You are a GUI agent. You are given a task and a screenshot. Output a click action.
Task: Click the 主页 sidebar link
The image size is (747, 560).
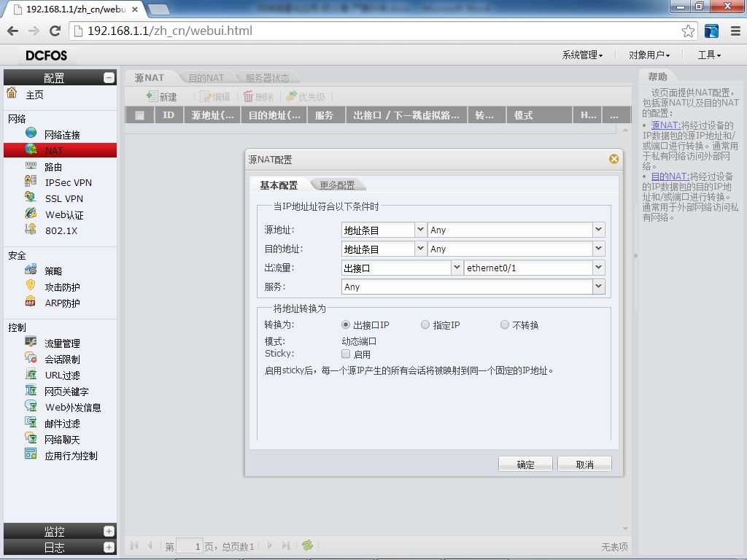(x=34, y=95)
